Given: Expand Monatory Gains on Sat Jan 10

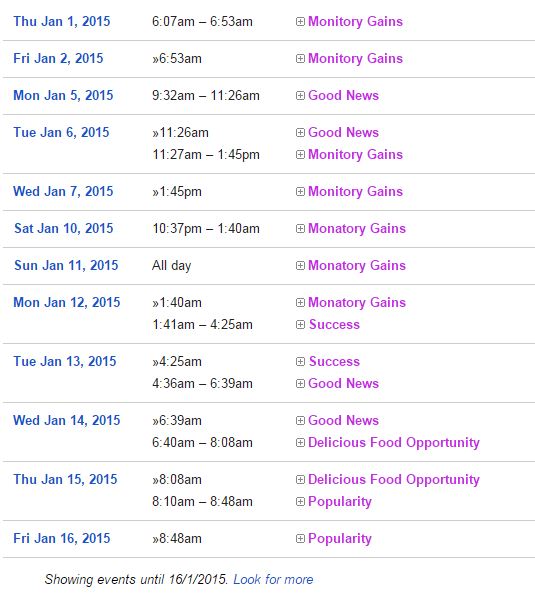Looking at the screenshot, I should tap(300, 229).
